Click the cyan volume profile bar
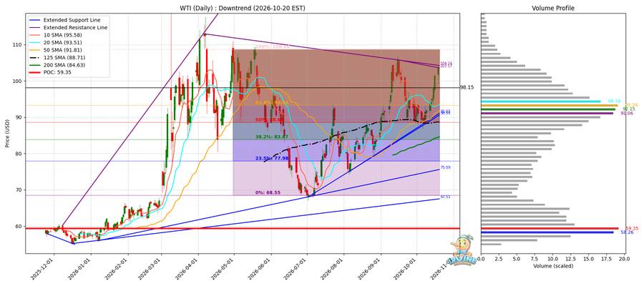This screenshot has height=286, width=644. click(x=541, y=101)
